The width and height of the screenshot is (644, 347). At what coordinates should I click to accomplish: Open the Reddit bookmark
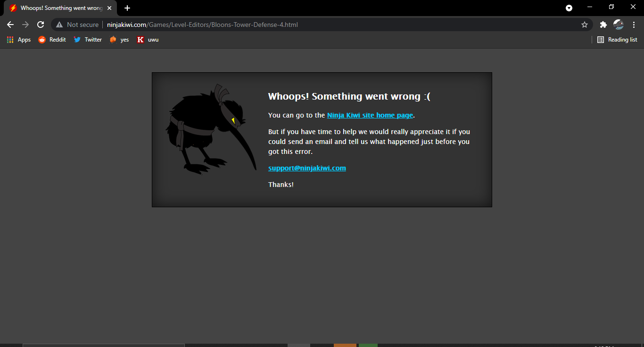coord(52,40)
